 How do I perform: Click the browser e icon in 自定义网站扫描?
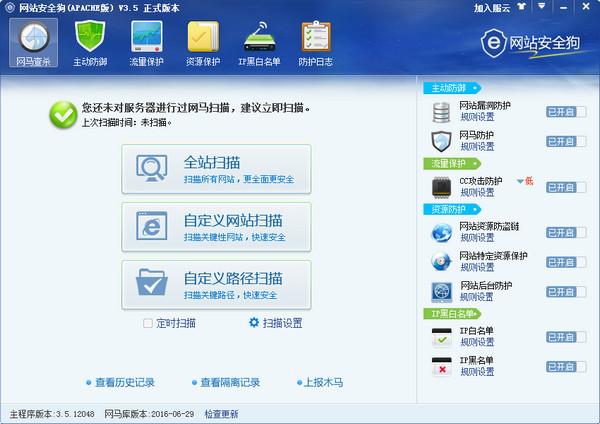click(152, 226)
